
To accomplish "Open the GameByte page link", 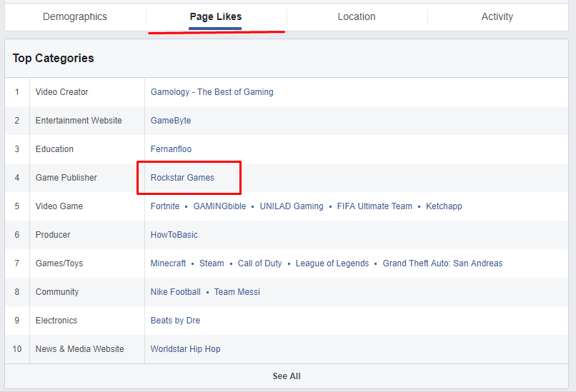I will click(x=171, y=121).
